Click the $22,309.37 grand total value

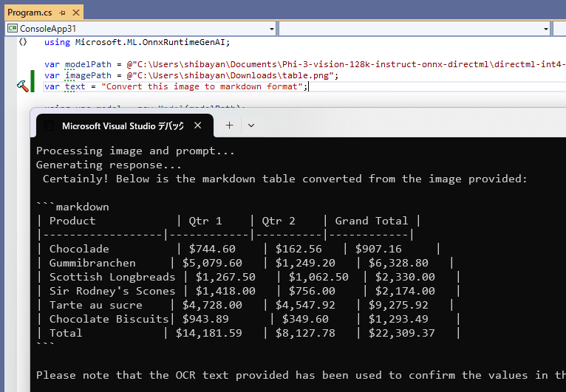pyautogui.click(x=401, y=333)
